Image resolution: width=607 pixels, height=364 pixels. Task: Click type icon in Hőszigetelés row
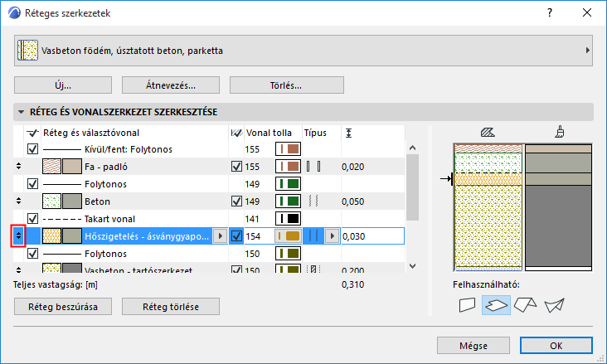click(313, 235)
